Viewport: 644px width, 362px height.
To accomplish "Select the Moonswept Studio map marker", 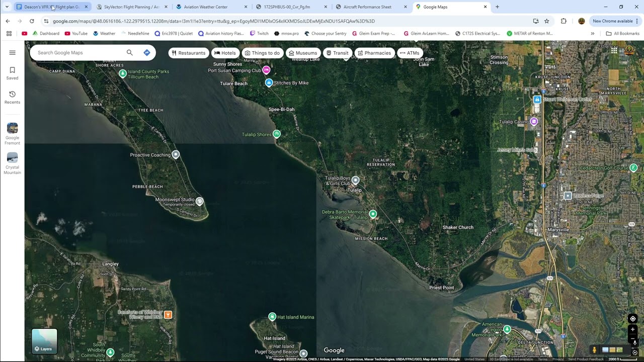I will 200,201.
